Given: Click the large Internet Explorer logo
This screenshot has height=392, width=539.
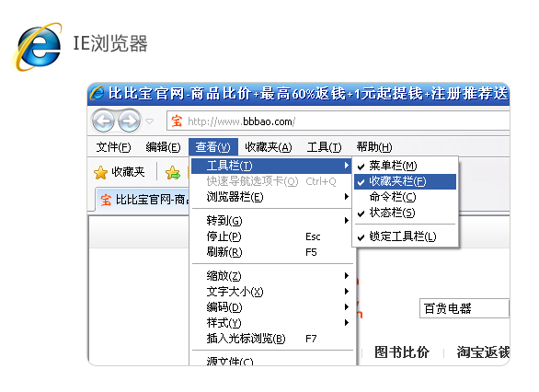Looking at the screenshot, I should click(x=38, y=46).
